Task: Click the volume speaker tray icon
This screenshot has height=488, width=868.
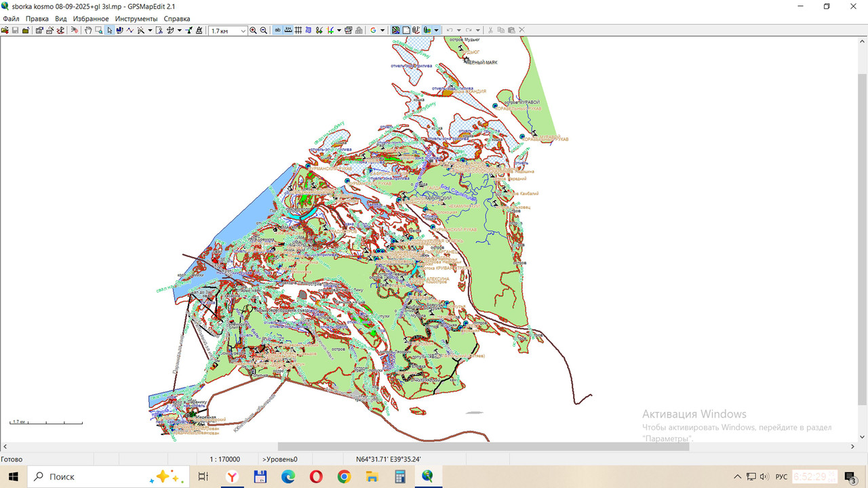Action: [764, 476]
